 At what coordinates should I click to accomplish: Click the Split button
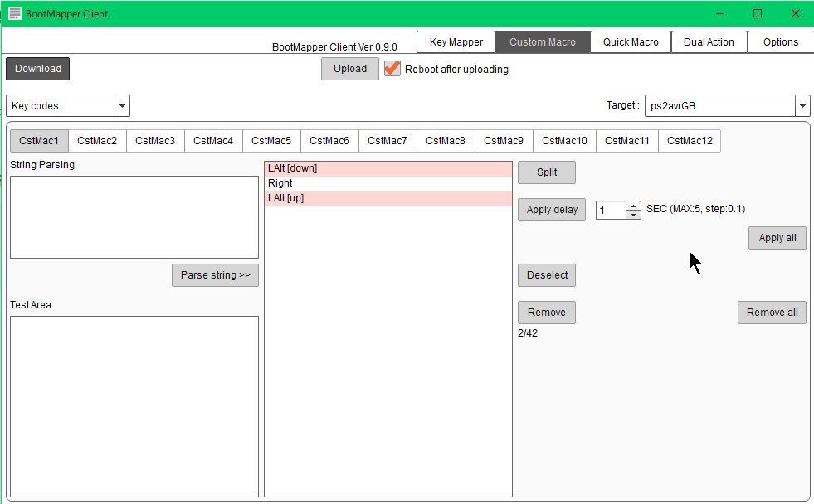[547, 172]
